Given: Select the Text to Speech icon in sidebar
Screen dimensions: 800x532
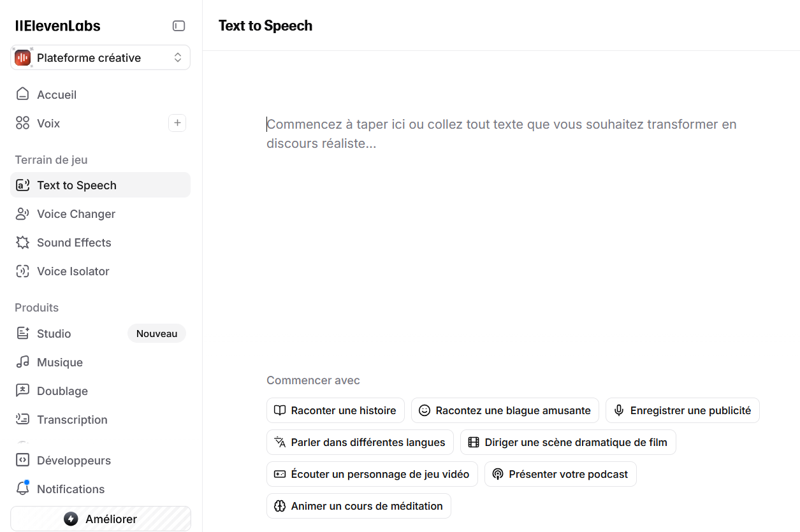Looking at the screenshot, I should (x=22, y=185).
